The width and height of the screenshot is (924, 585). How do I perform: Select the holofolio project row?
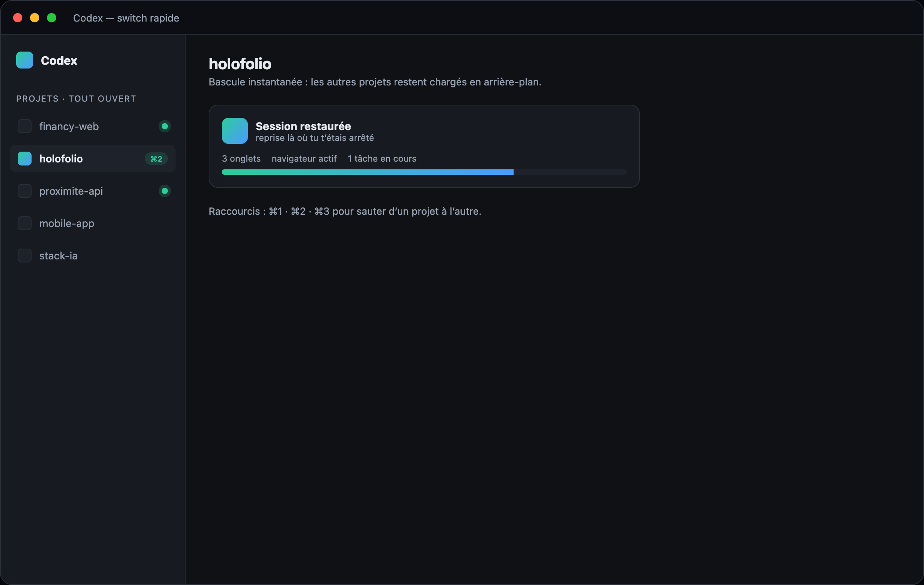pyautogui.click(x=93, y=159)
